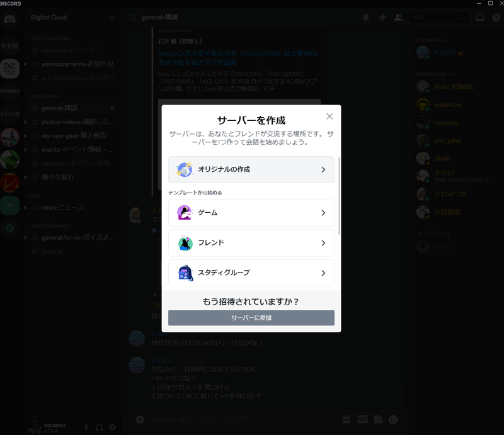Viewport: 504px width, 435px height.
Task: Toggle the member list icon
Action: [399, 18]
